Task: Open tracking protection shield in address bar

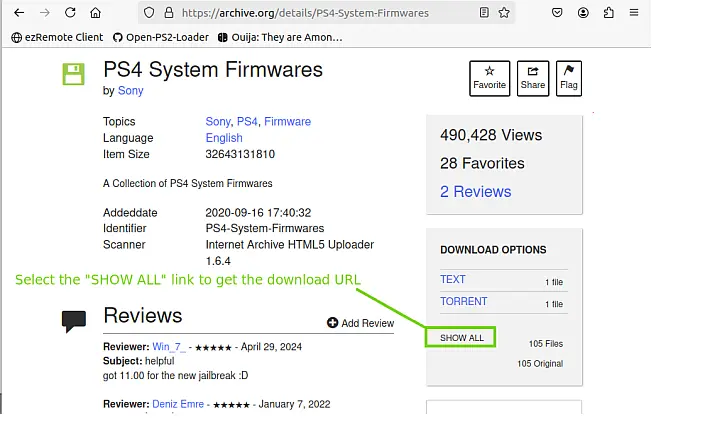Action: click(149, 13)
